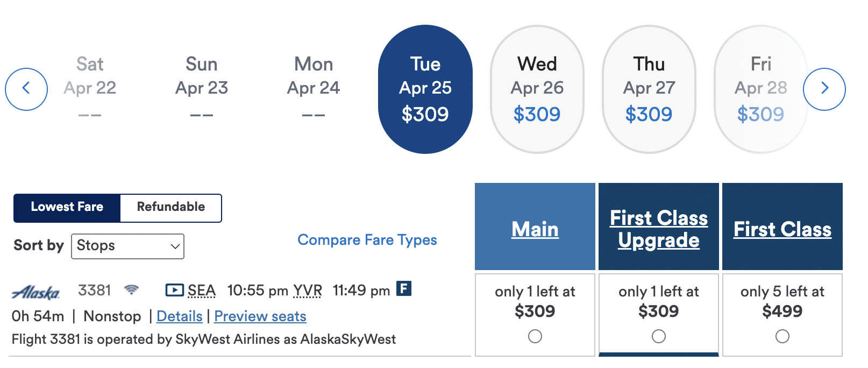Click the Wi-Fi icon for flight 3381
This screenshot has height=368, width=868.
pos(131,290)
